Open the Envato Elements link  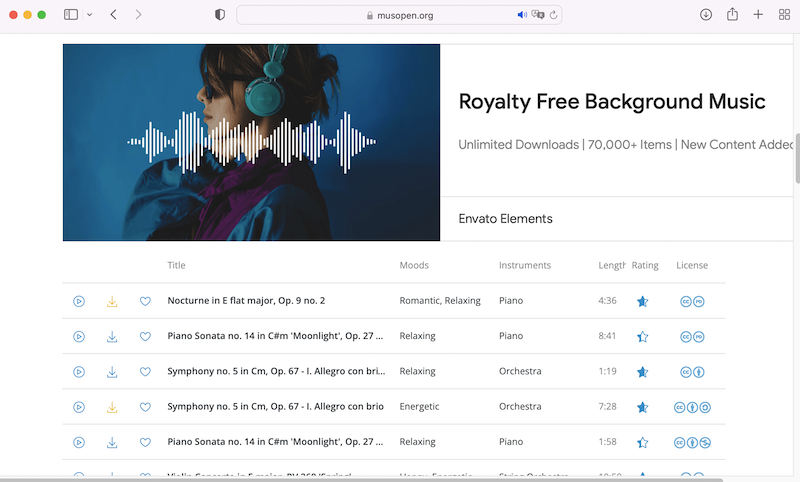click(x=505, y=219)
